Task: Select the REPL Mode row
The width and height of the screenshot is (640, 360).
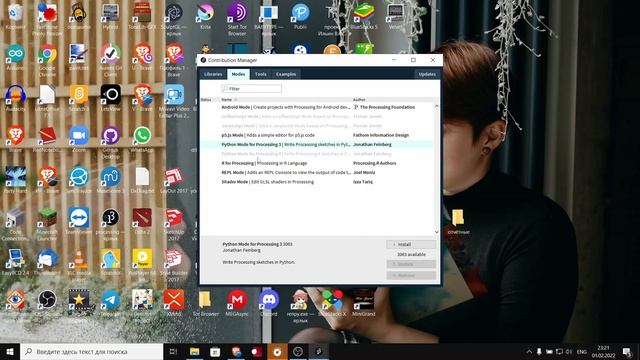Action: 316,173
